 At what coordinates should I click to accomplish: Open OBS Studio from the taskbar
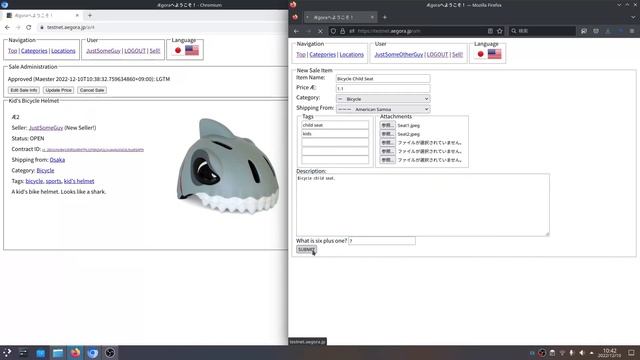coord(110,353)
